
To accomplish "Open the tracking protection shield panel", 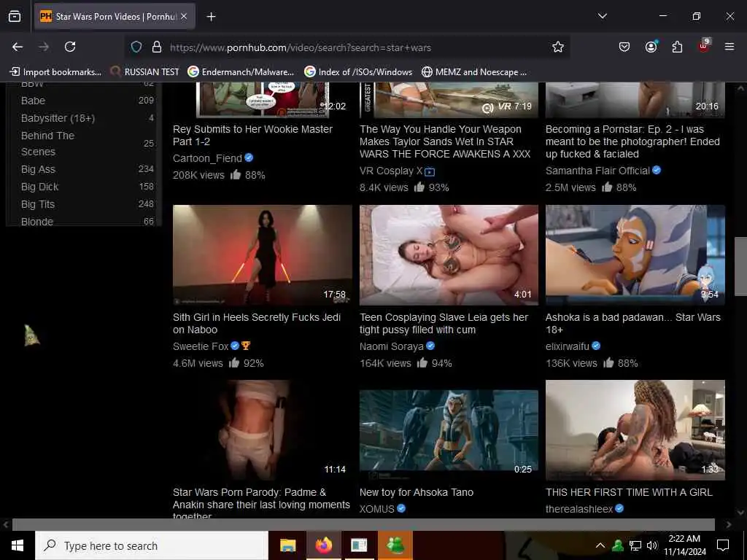I will (136, 47).
